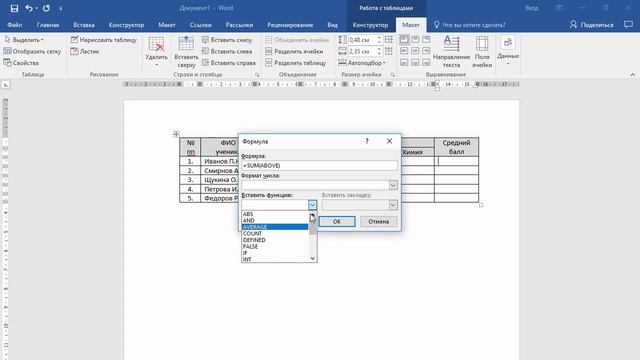Select COUNT from function list
The image size is (640, 360).
click(x=275, y=233)
